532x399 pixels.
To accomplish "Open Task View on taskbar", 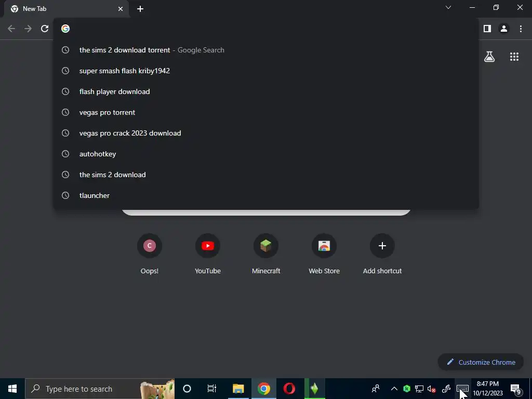I will [x=212, y=389].
